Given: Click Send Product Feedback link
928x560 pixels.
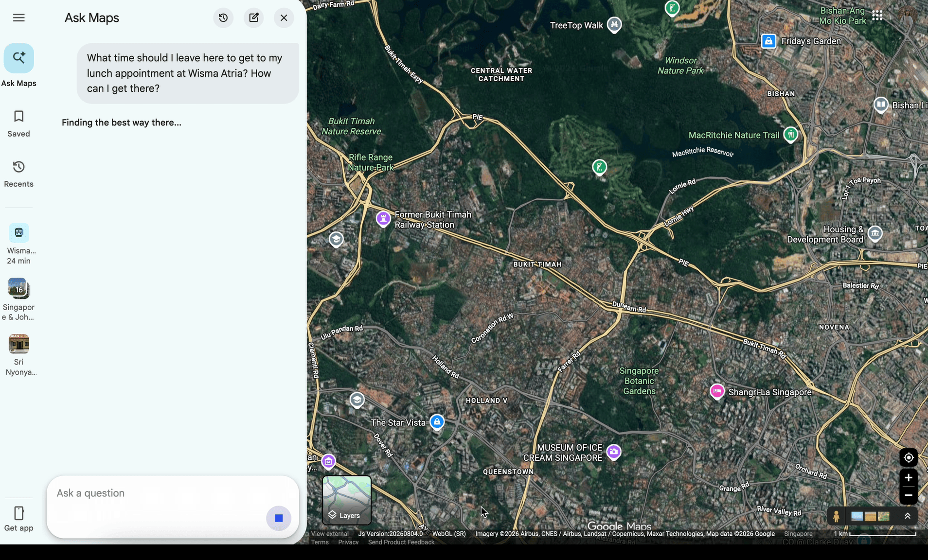Looking at the screenshot, I should pyautogui.click(x=401, y=542).
